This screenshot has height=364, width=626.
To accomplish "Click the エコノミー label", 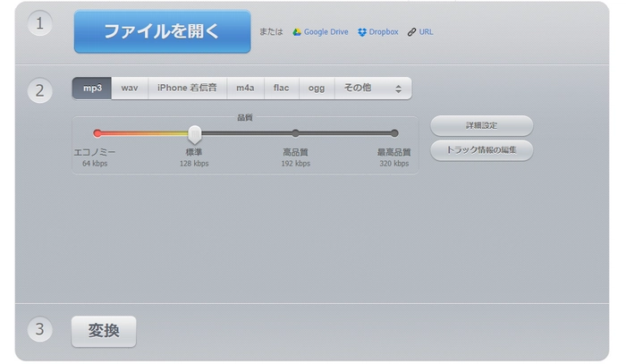I will [95, 152].
